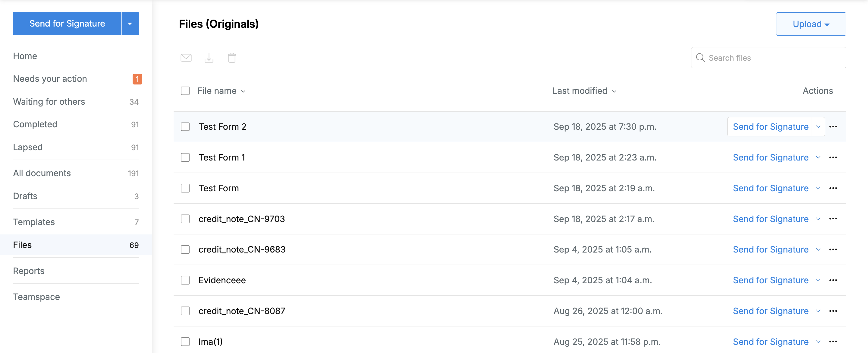The image size is (868, 353).
Task: Click the trash delete toolbar icon
Action: pos(232,58)
